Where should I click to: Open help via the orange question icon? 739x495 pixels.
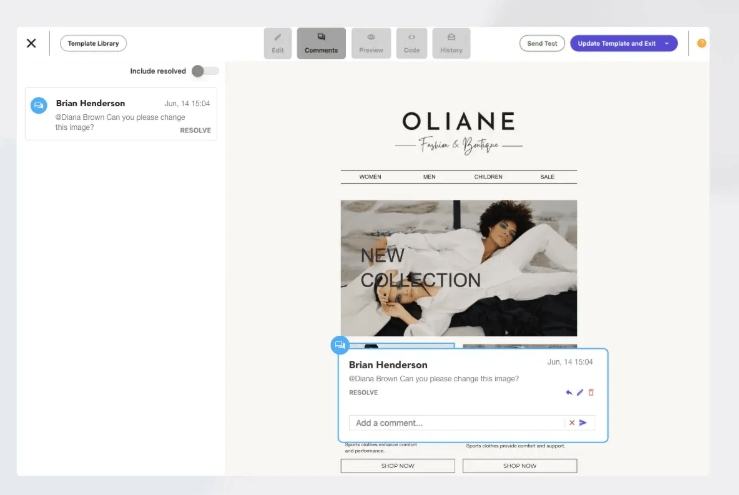click(x=701, y=43)
